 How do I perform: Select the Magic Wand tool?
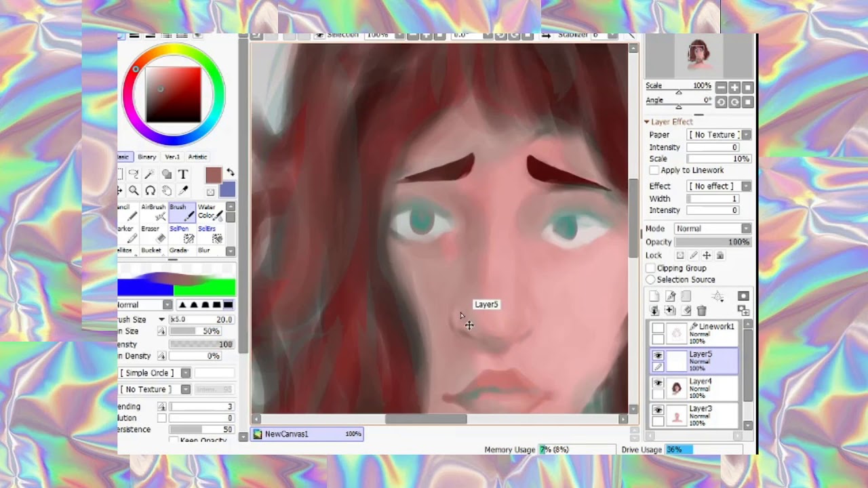pos(150,174)
